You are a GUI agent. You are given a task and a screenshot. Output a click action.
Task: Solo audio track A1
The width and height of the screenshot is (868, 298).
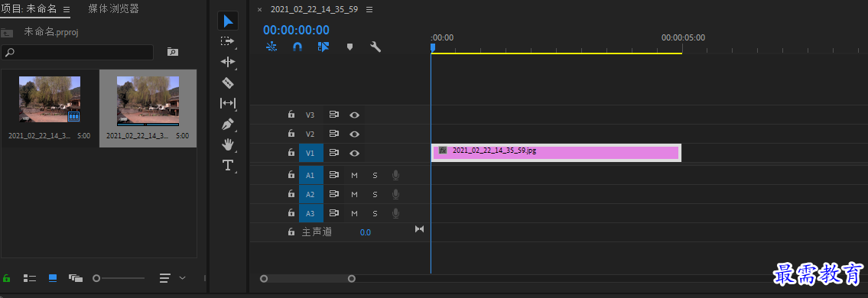click(x=375, y=175)
